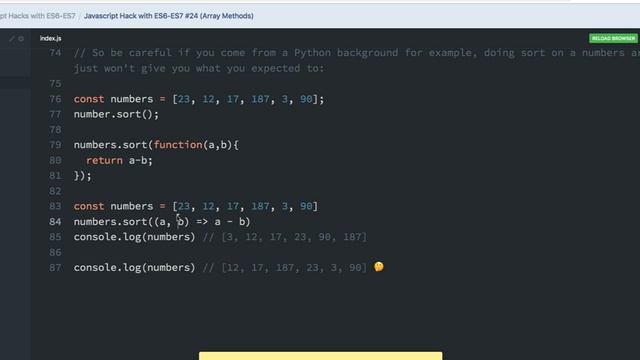Click comment '// [3, 12, 17, 23, 90, 187]'
The height and width of the screenshot is (360, 640).
pos(284,237)
